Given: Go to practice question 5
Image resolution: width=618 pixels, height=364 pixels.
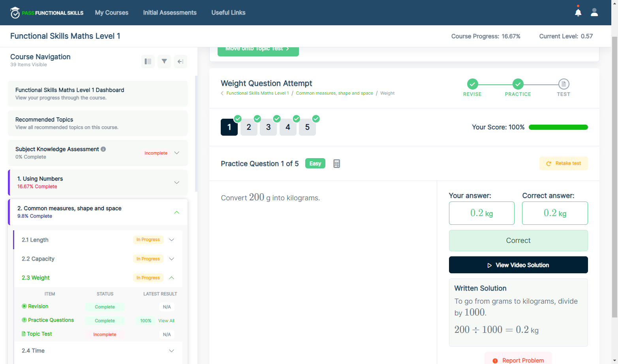Looking at the screenshot, I should [308, 127].
